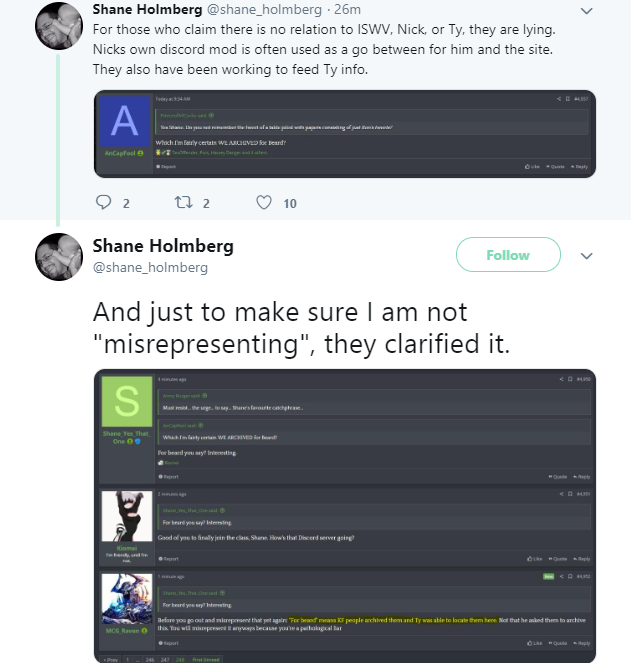Expand the main tweet options chevron
The image size is (631, 663).
pyautogui.click(x=587, y=256)
